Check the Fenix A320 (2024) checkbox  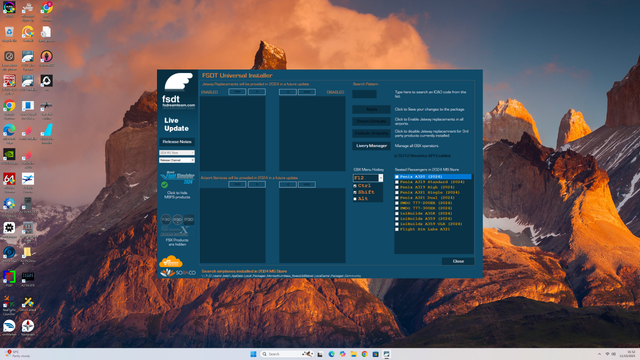pos(397,177)
